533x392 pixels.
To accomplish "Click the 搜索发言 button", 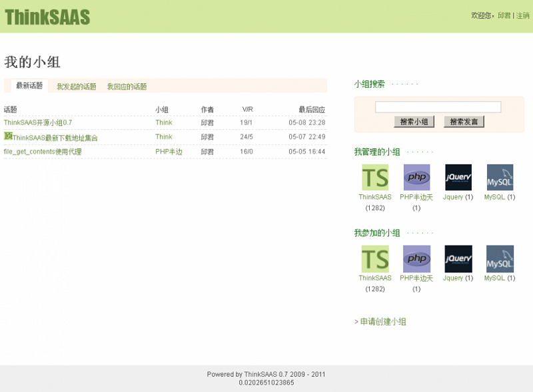I will pos(464,122).
